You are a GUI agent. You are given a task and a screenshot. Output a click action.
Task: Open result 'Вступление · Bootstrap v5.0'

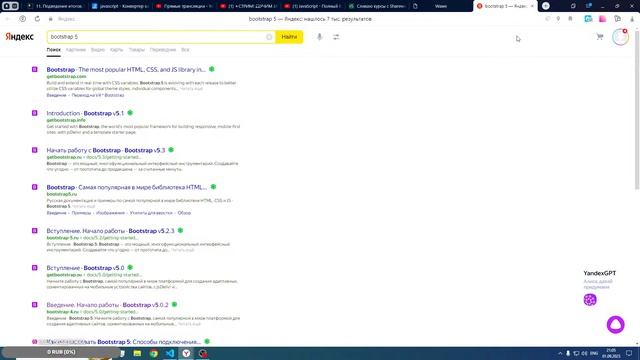pos(85,268)
